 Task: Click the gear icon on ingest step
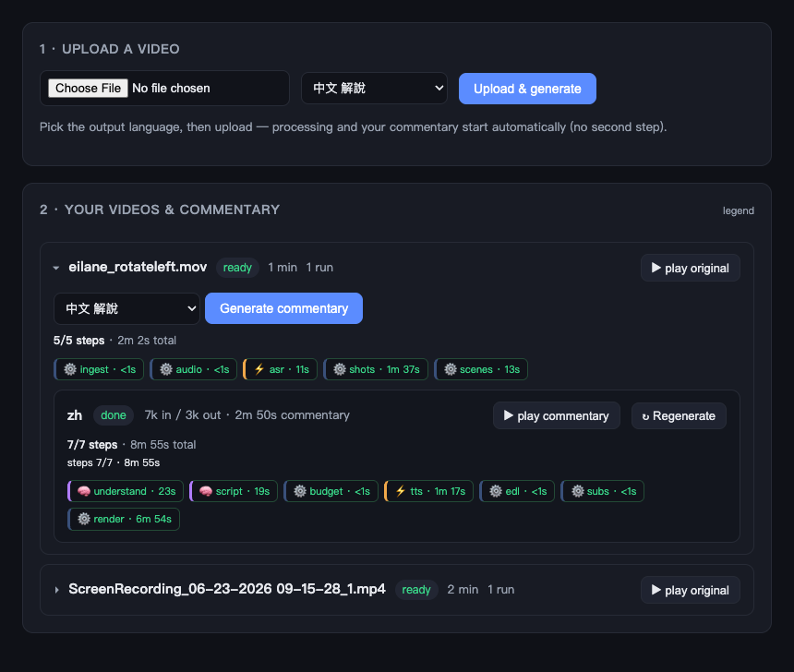click(x=70, y=369)
